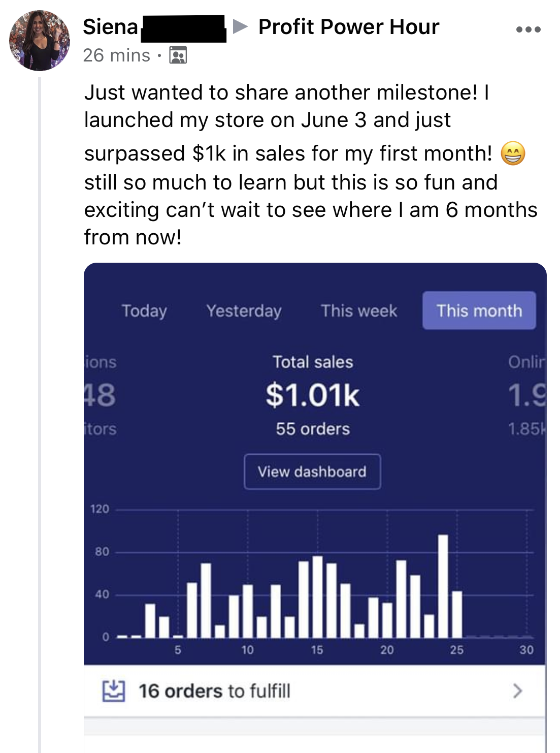Open Siena's profile picture
The height and width of the screenshot is (753, 560).
pos(40,40)
